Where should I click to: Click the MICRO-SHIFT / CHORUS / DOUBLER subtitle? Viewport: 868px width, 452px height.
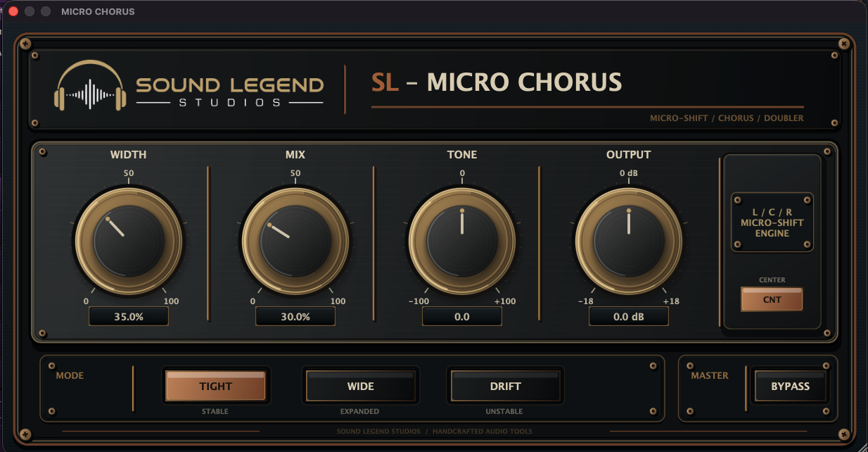click(x=727, y=118)
